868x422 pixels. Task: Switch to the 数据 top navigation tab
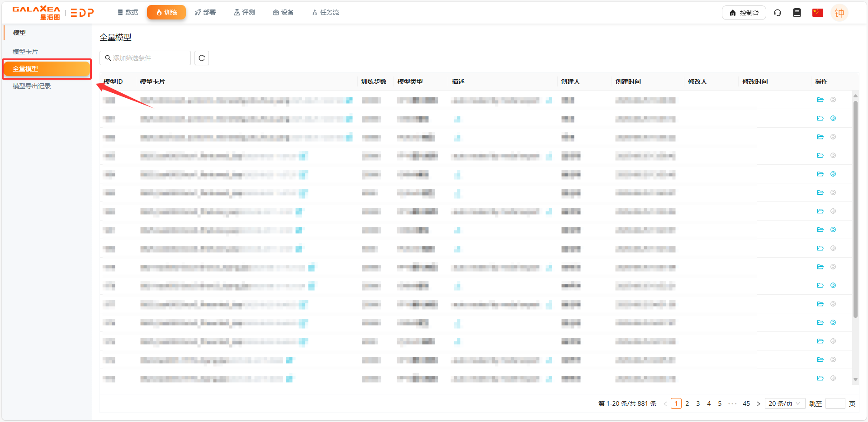pos(128,12)
